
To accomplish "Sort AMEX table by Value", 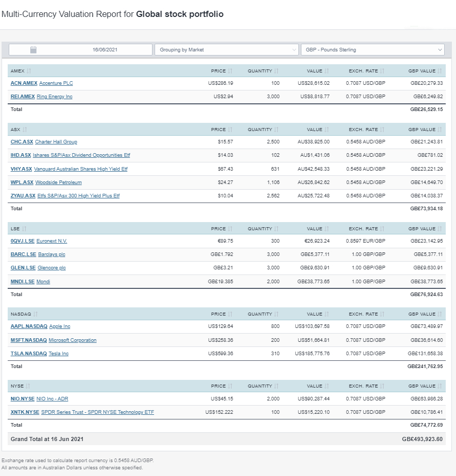I will point(327,71).
